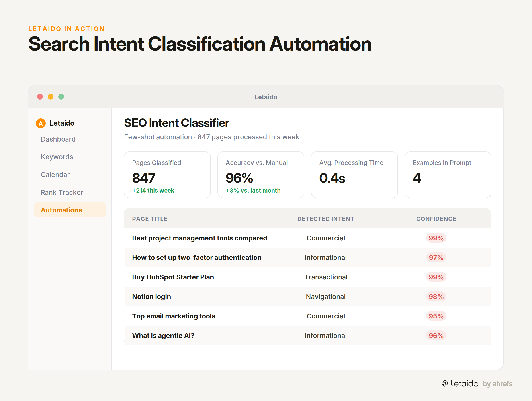Click 96% confidence badge for agentic AI row
532x401 pixels.
pos(436,336)
